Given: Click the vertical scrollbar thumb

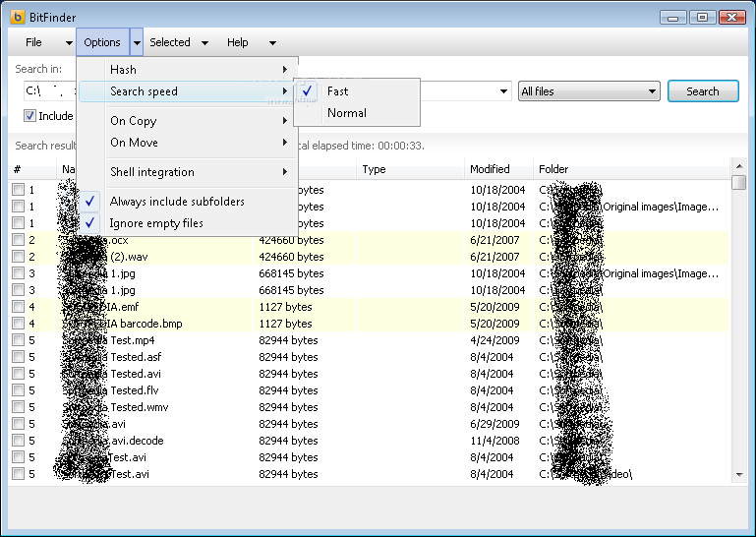Looking at the screenshot, I should click(739, 183).
